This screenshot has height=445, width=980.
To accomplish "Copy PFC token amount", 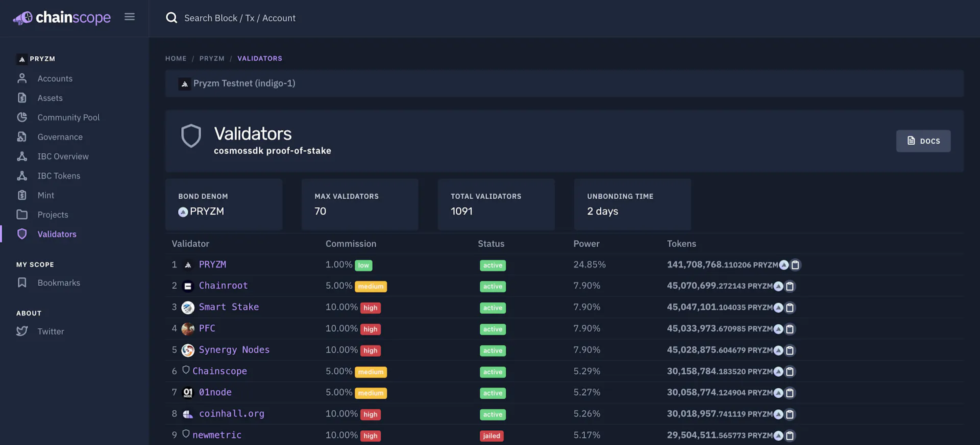I will point(790,329).
